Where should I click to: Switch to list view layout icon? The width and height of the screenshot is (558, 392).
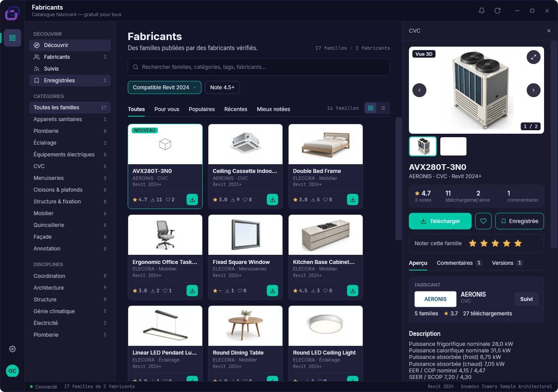point(383,108)
